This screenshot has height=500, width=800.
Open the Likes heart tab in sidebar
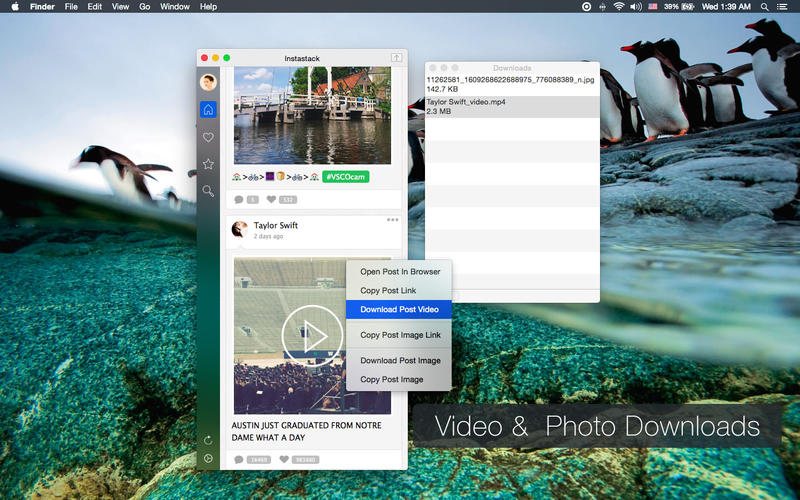point(208,137)
